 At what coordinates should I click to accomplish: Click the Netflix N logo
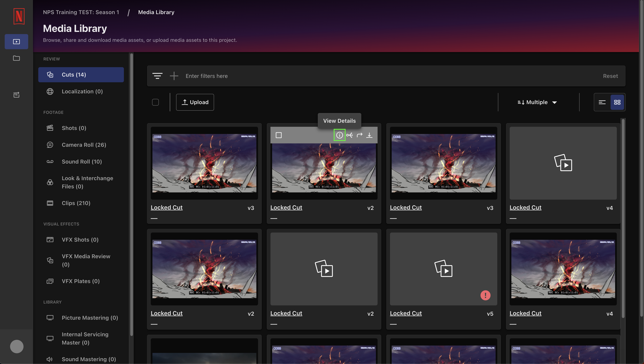tap(19, 16)
